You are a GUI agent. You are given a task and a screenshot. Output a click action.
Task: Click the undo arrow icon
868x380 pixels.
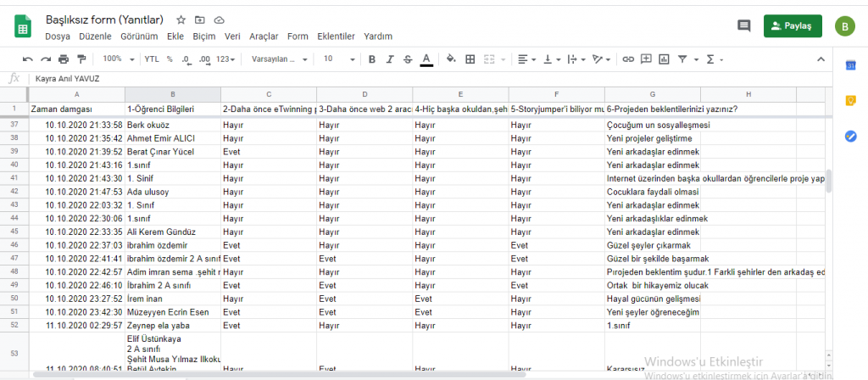coord(27,59)
